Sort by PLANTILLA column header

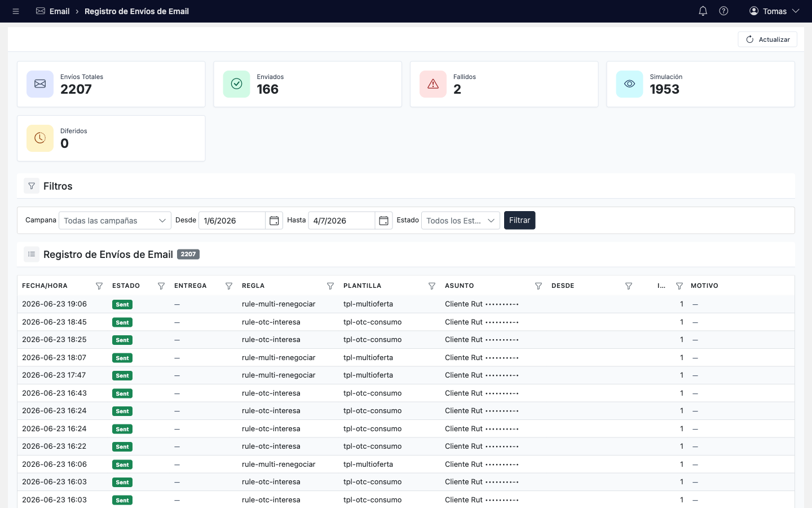pos(362,286)
